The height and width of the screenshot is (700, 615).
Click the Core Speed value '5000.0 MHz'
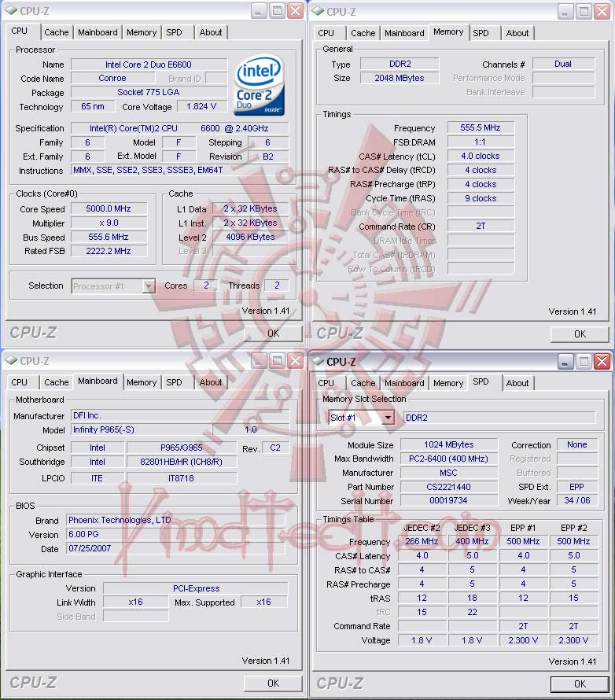point(109,209)
